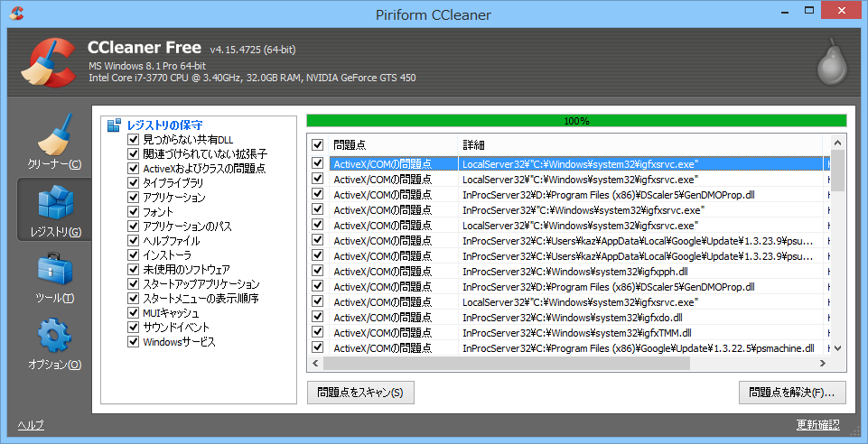Select the Registry (レジストリ) sidebar icon

(54, 209)
